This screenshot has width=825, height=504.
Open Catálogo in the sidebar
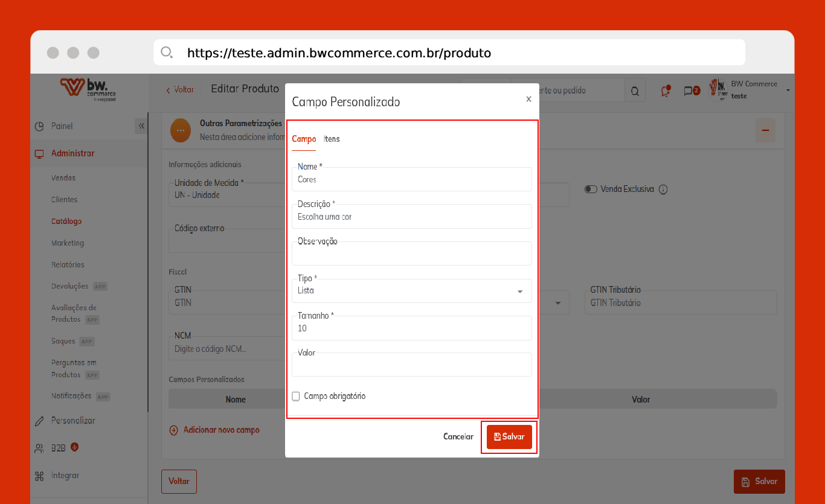coord(66,222)
